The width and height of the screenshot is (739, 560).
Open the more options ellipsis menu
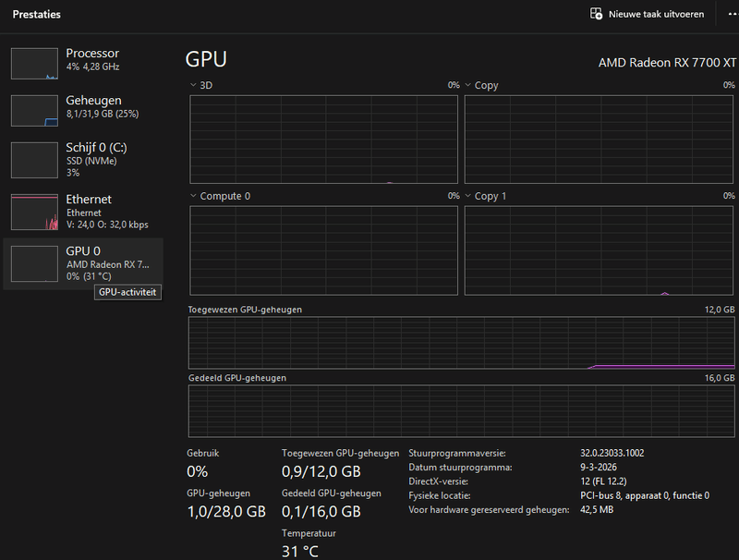[733, 14]
